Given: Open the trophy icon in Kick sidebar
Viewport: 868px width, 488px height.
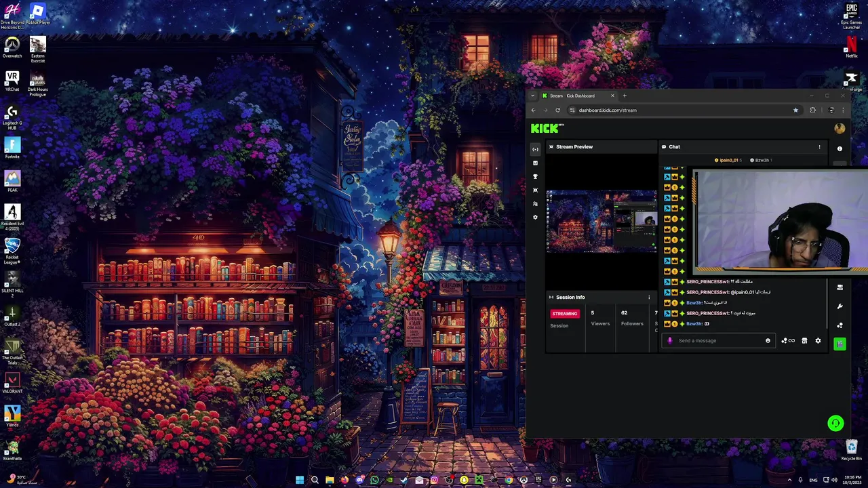Looking at the screenshot, I should (535, 176).
